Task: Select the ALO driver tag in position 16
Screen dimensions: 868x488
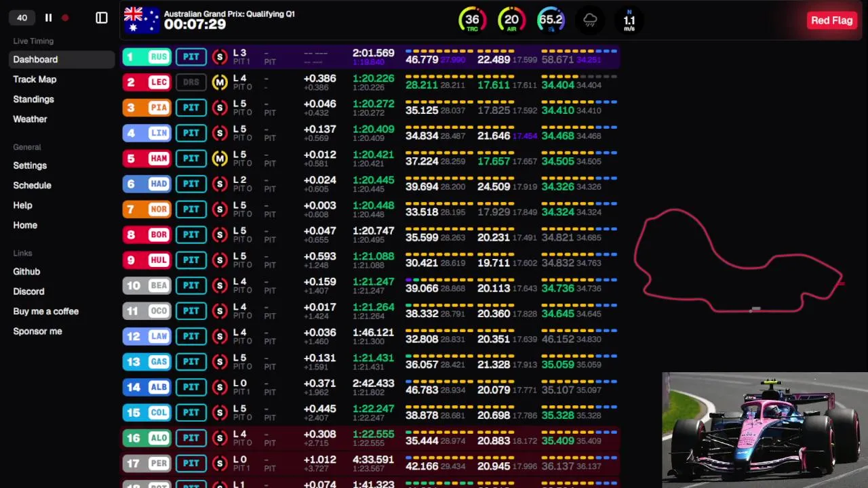Action: (x=146, y=438)
